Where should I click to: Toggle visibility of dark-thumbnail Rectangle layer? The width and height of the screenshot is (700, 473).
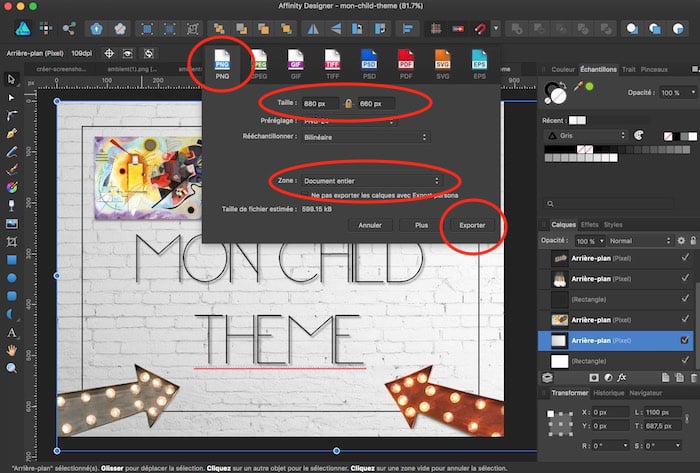coord(685,298)
